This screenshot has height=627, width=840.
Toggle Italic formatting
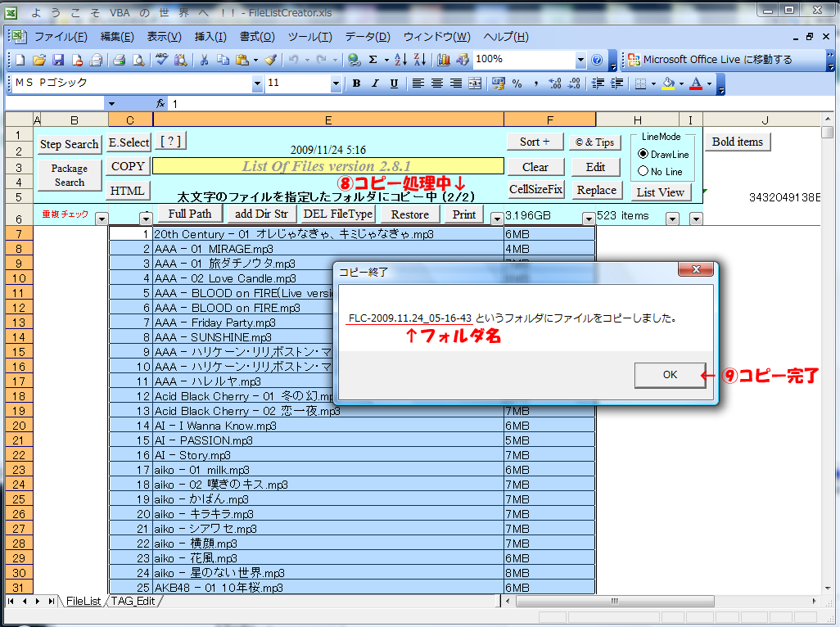click(x=375, y=83)
